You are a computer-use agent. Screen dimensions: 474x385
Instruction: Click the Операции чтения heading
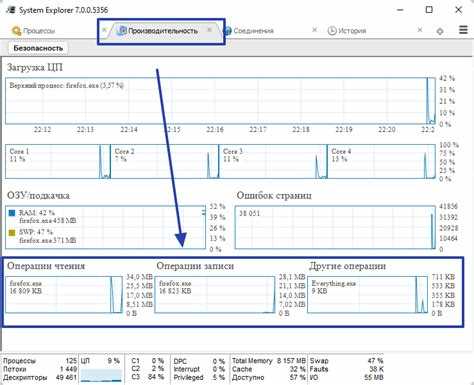(46, 266)
